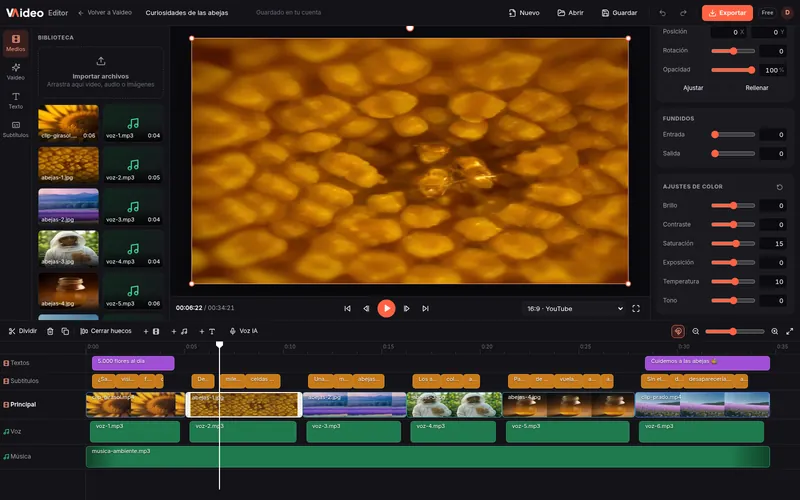Click the project title Curiosidades de las abejas
800x500 pixels.
point(187,13)
